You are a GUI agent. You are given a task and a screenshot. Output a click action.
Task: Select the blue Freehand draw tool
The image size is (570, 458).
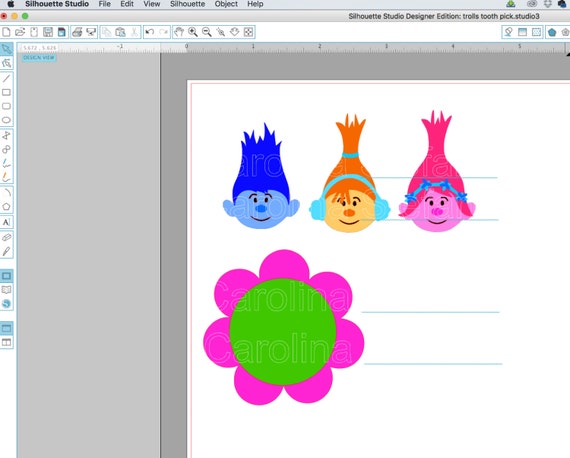pos(7,163)
